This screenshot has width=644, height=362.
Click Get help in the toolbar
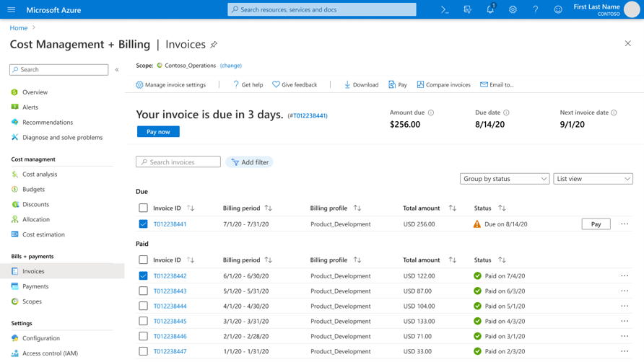tap(248, 84)
